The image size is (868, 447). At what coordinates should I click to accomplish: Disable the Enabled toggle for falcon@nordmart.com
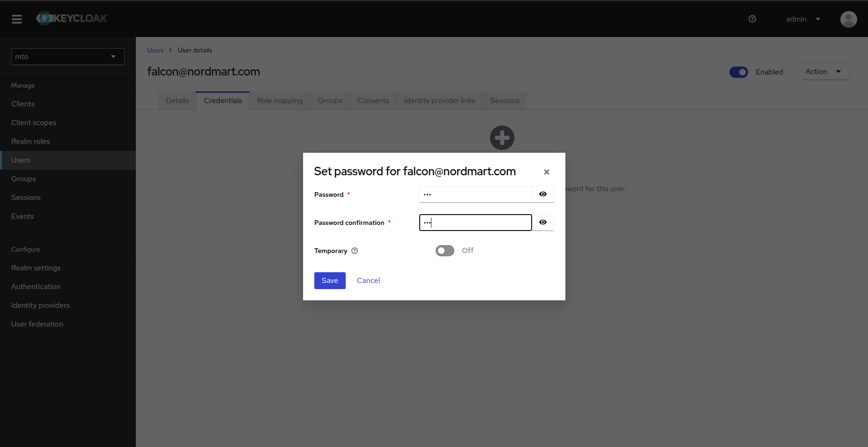tap(739, 72)
